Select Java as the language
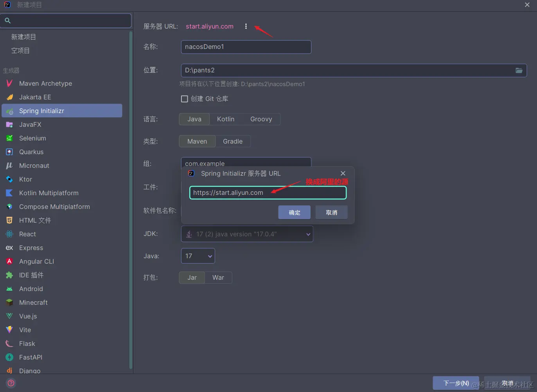The width and height of the screenshot is (537, 392). pos(194,119)
